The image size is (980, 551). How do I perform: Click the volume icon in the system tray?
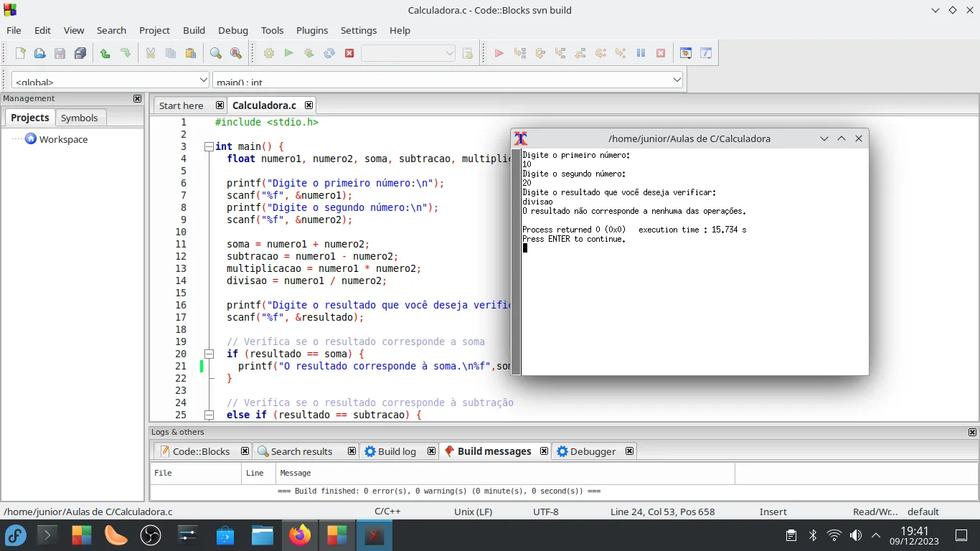click(x=855, y=535)
